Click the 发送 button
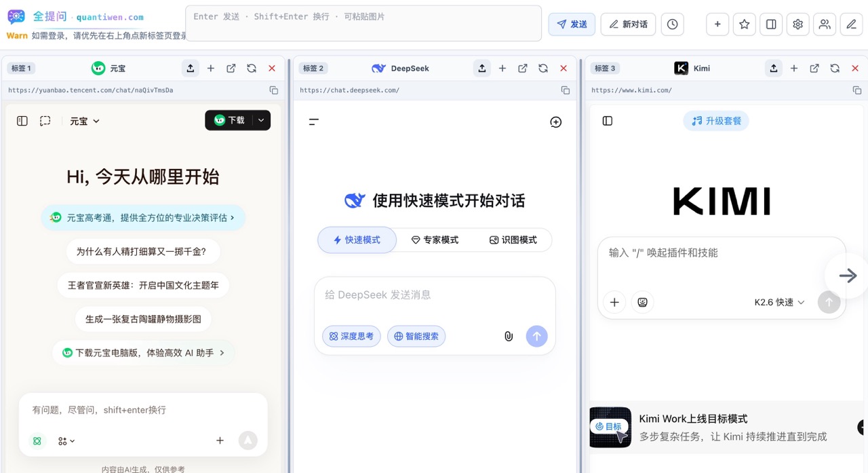This screenshot has width=868, height=473. point(572,24)
